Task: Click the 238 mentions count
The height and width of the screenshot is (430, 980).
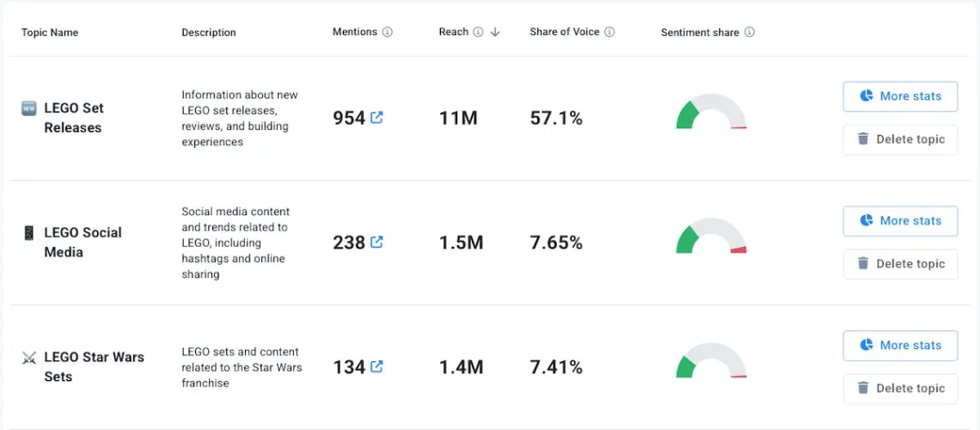Action: pyautogui.click(x=349, y=242)
